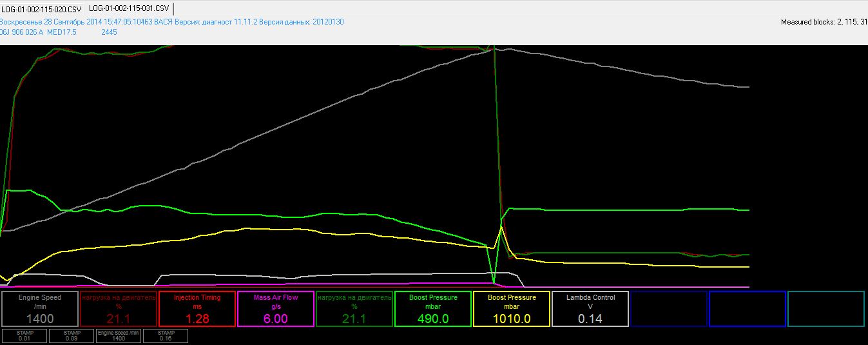Select the Mass Air Flow channel box
This screenshot has height=345, width=868.
(x=276, y=309)
